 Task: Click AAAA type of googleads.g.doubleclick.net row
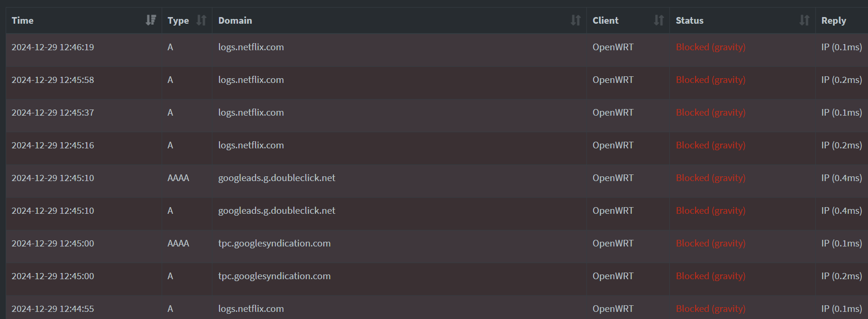click(178, 178)
